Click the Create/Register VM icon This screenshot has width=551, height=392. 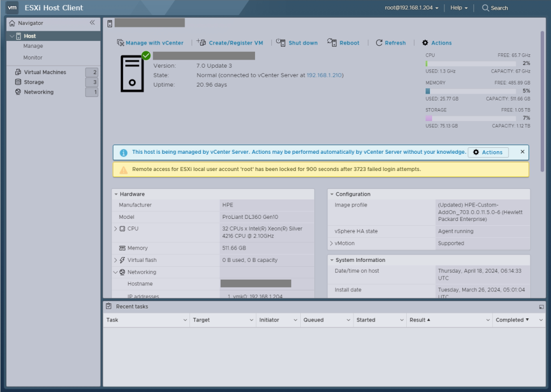[201, 42]
